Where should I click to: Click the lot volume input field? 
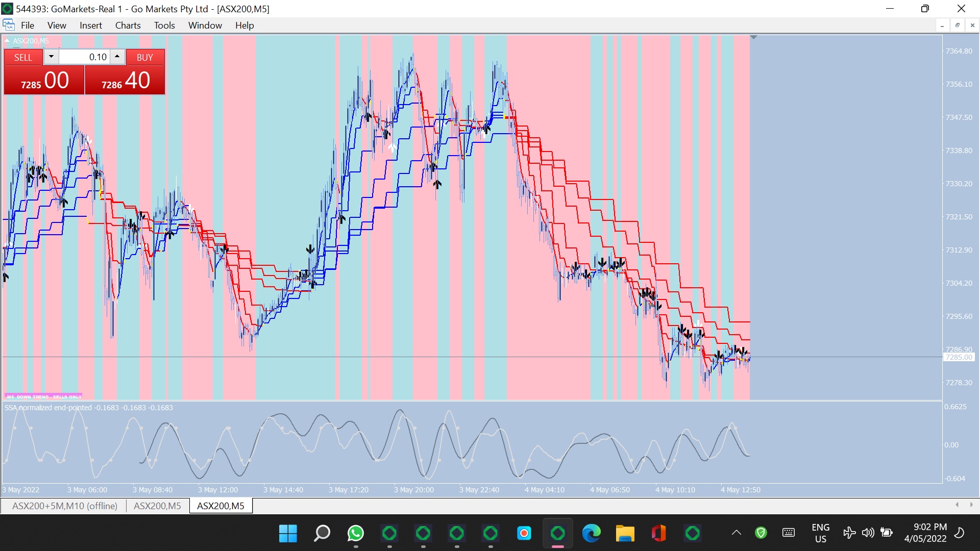(x=84, y=57)
